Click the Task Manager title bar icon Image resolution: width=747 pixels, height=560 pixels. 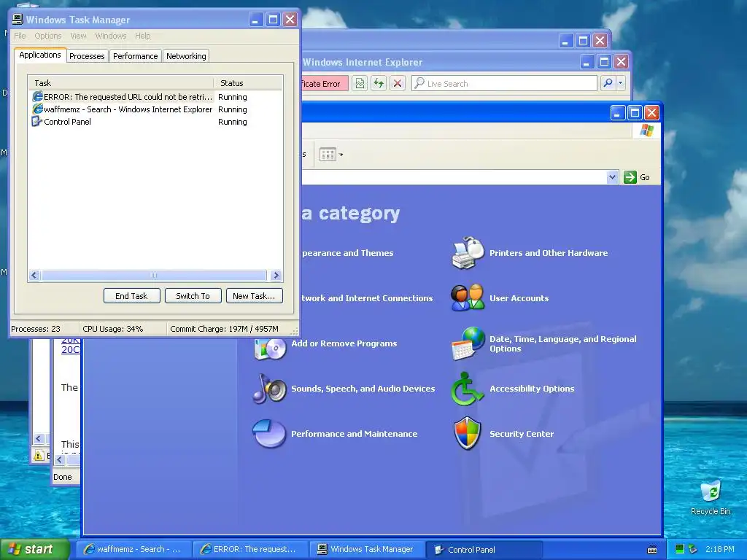pos(18,20)
